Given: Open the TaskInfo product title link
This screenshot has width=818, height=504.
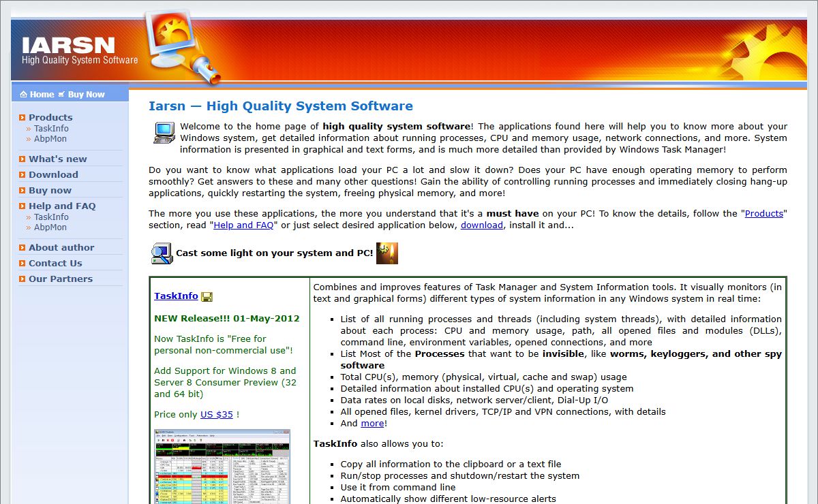Looking at the screenshot, I should [176, 296].
